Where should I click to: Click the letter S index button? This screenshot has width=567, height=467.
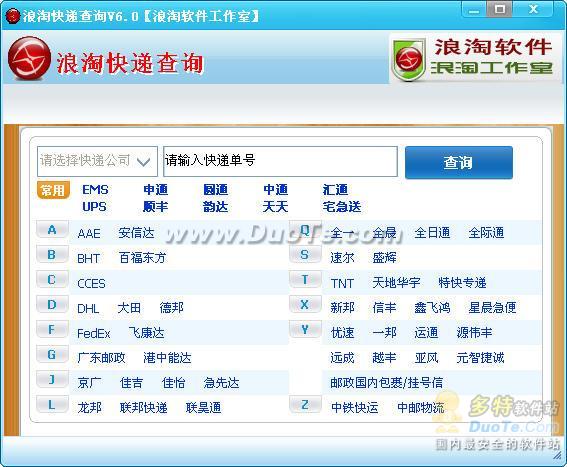305,255
